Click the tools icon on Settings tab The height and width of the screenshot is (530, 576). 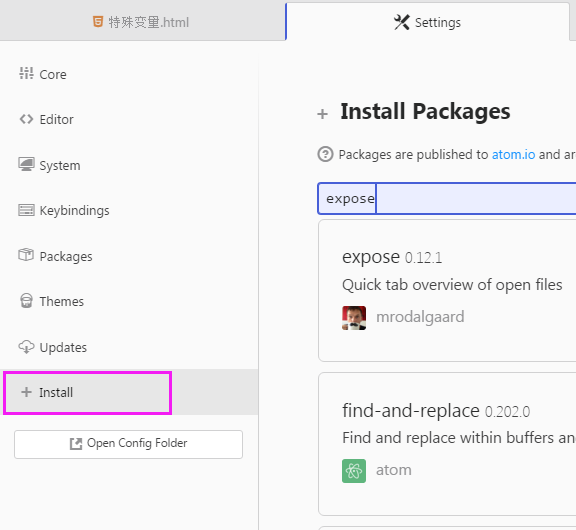click(402, 22)
